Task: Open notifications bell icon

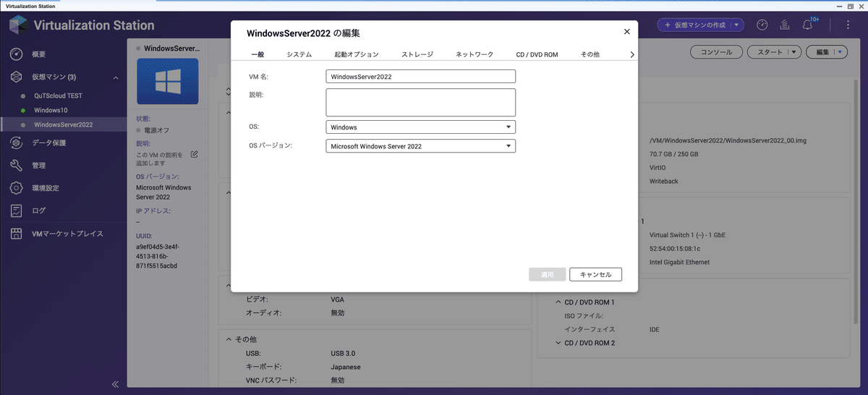Action: (x=807, y=25)
